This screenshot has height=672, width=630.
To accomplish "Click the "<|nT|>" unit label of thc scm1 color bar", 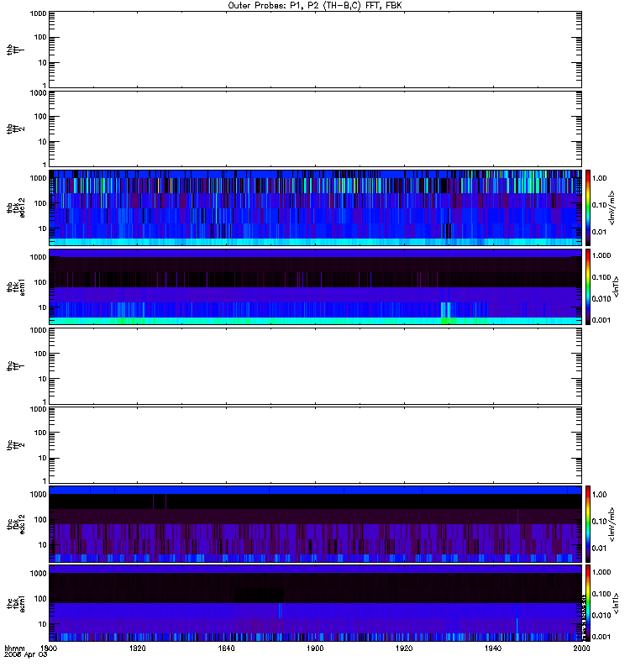I will point(616,603).
